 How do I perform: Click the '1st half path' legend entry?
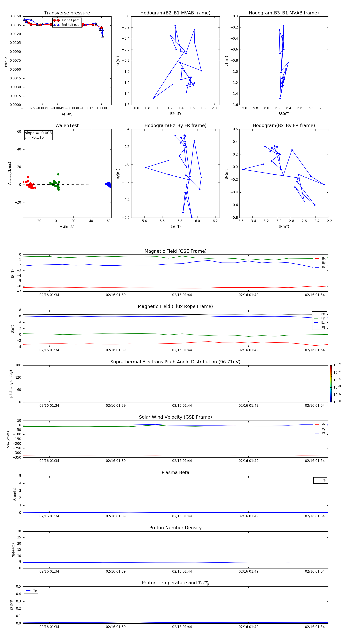pyautogui.click(x=66, y=20)
